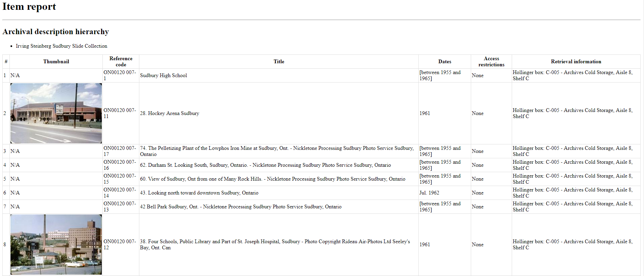Select the Sudbury High School title
This screenshot has width=644, height=276.
163,75
